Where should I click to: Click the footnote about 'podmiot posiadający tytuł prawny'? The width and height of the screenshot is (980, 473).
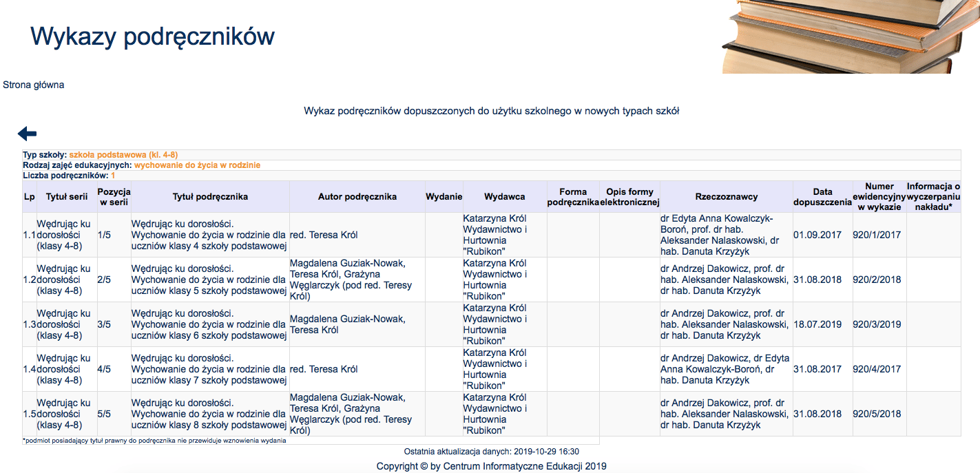pos(154,441)
